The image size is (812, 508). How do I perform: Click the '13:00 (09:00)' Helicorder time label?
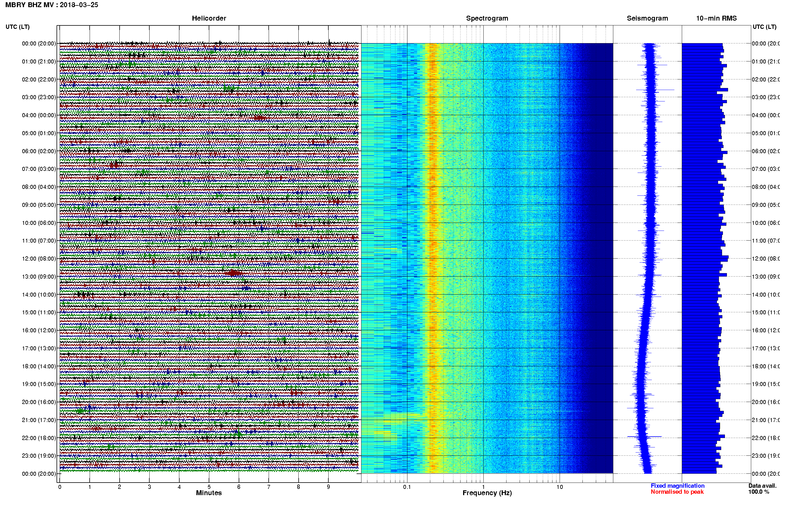pos(39,277)
